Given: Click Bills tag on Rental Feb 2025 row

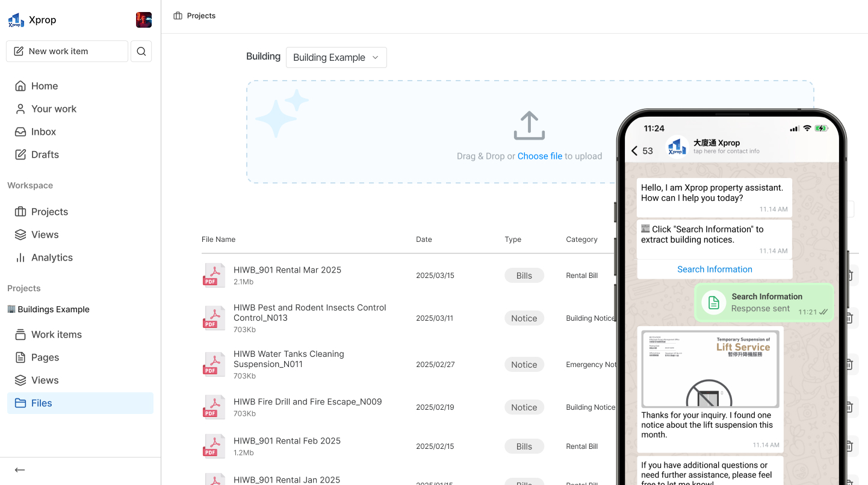Looking at the screenshot, I should [x=524, y=446].
